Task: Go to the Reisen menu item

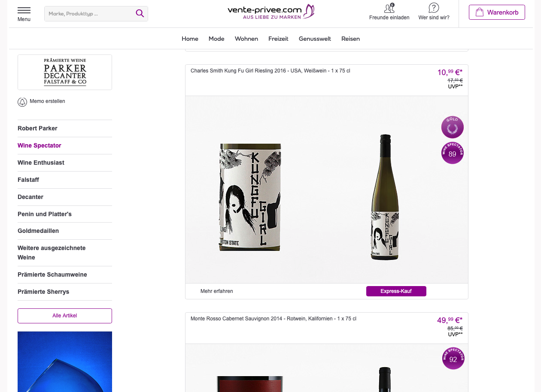Action: 350,39
